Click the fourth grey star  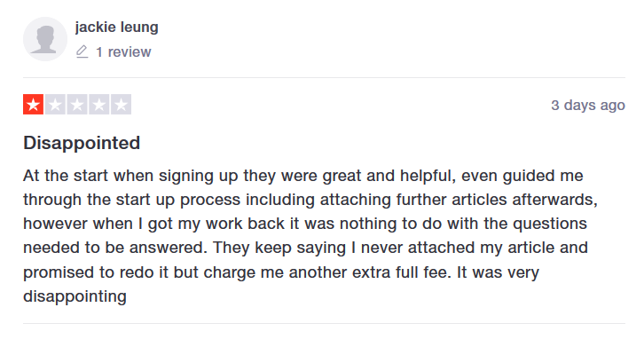(99, 105)
